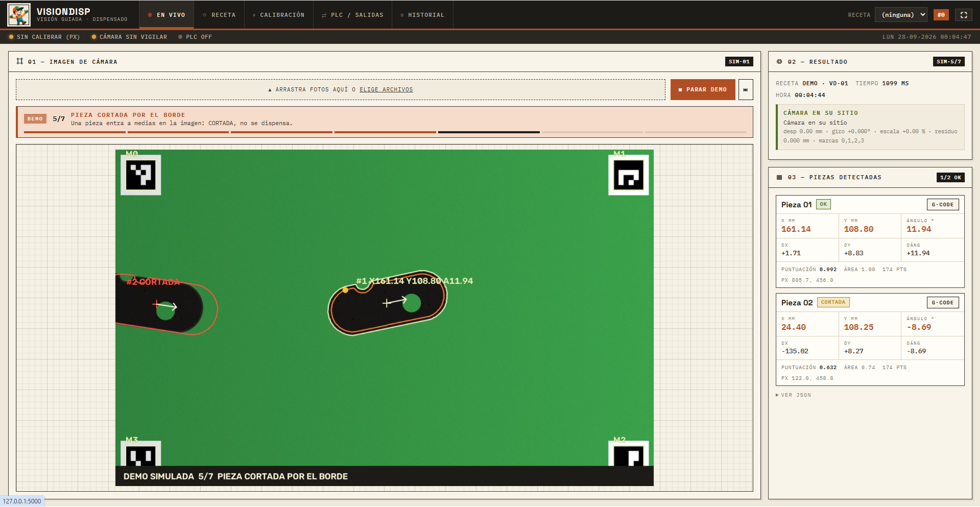This screenshot has height=507, width=980.
Task: Click Pieza 01 angle value 11.94
Action: (x=919, y=229)
